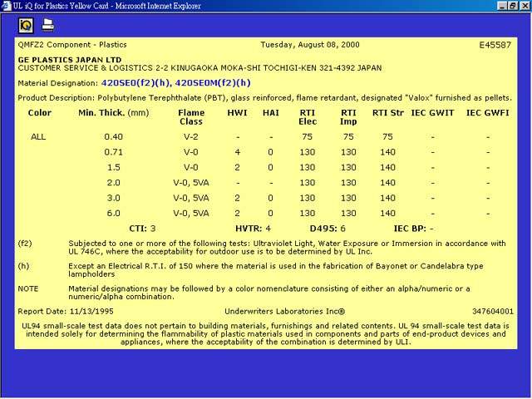Image resolution: width=532 pixels, height=399 pixels.
Task: Click the GE PLASTICS JAPAN LTD company name
Action: 70,60
